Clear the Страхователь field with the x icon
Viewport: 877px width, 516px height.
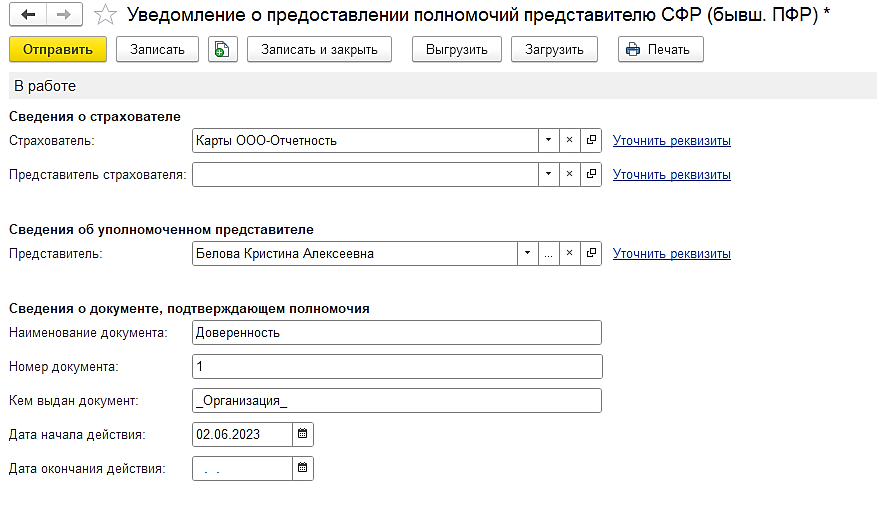(569, 141)
